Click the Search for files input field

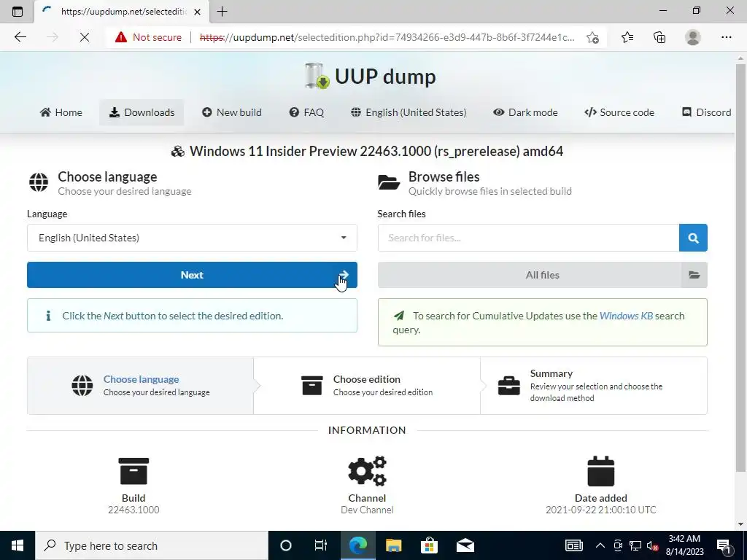click(528, 238)
